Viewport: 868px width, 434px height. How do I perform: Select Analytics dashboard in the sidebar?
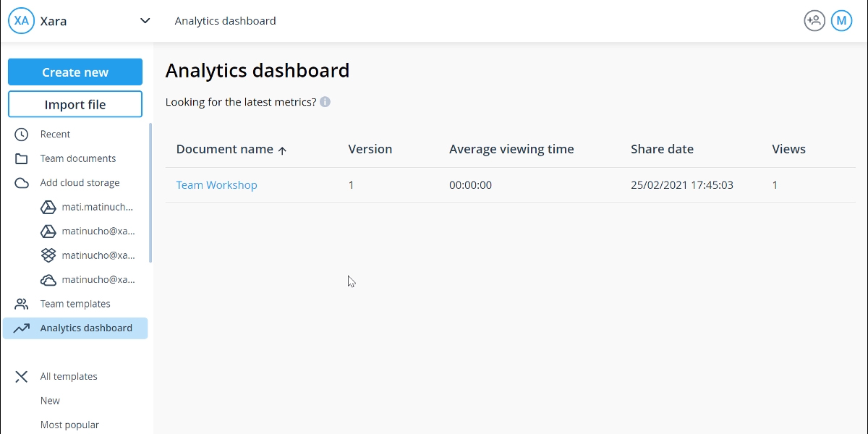coord(85,328)
